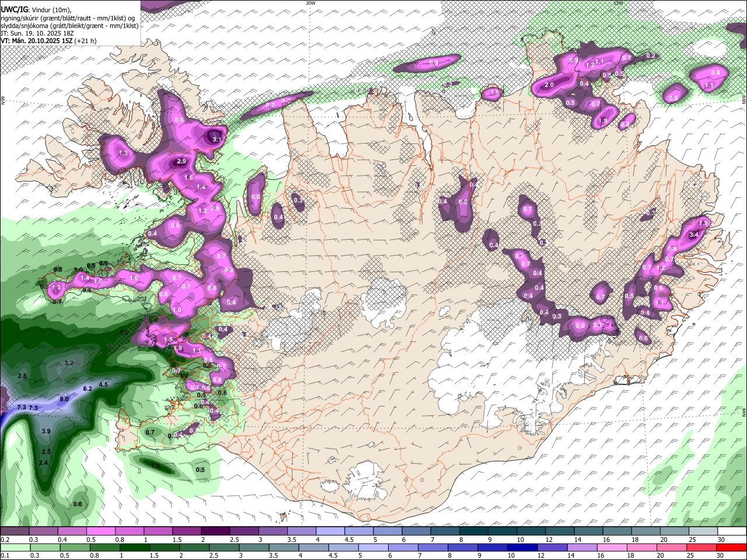Click the 2.8 rainfall value on the map
This screenshot has height=560, width=747.
click(x=22, y=376)
